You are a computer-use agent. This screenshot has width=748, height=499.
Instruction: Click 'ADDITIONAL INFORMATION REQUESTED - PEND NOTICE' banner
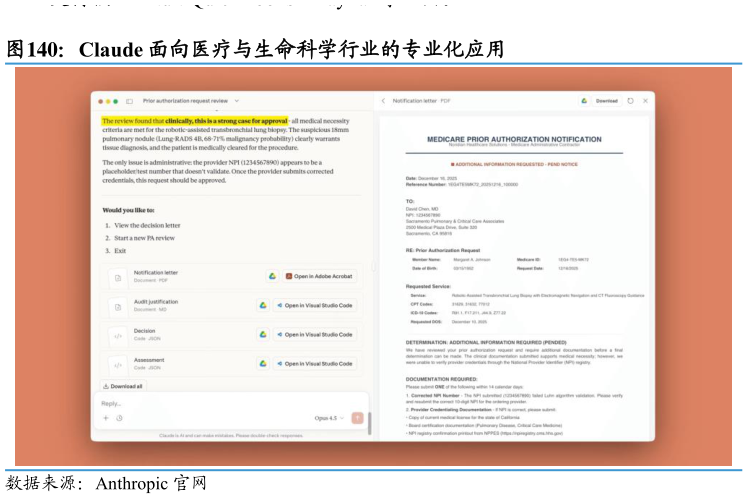514,164
